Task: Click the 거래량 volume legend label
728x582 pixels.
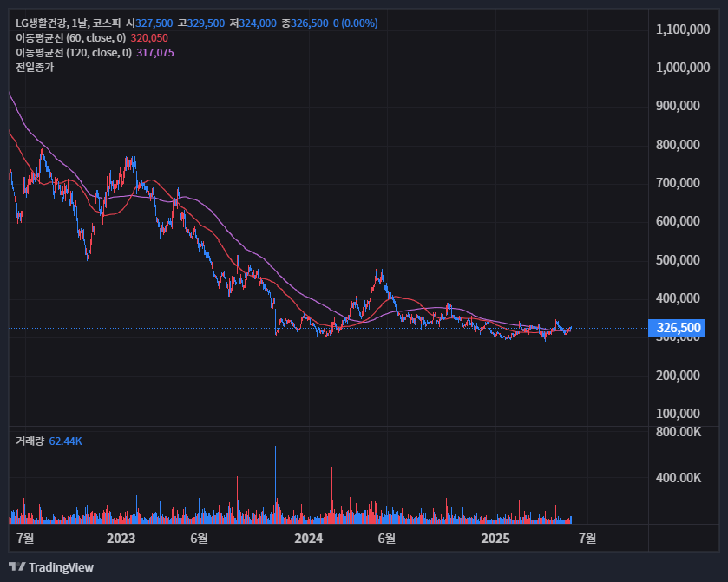Action: pos(30,441)
